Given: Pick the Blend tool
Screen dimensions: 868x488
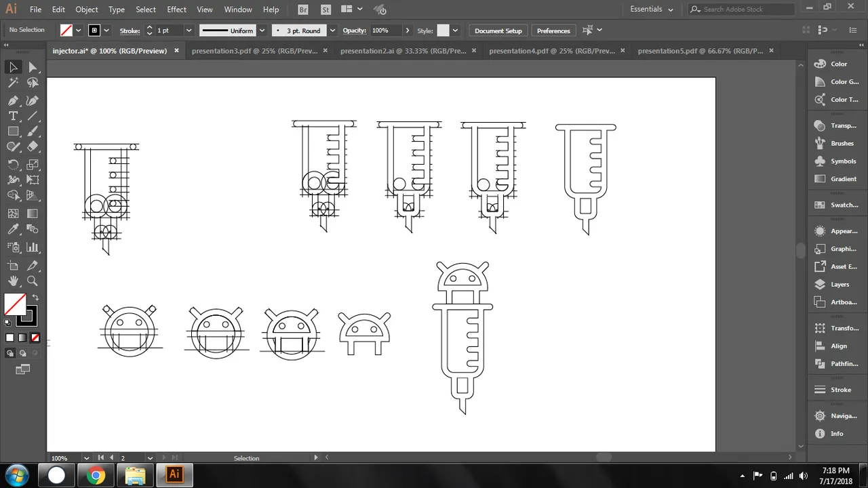Looking at the screenshot, I should (x=33, y=230).
